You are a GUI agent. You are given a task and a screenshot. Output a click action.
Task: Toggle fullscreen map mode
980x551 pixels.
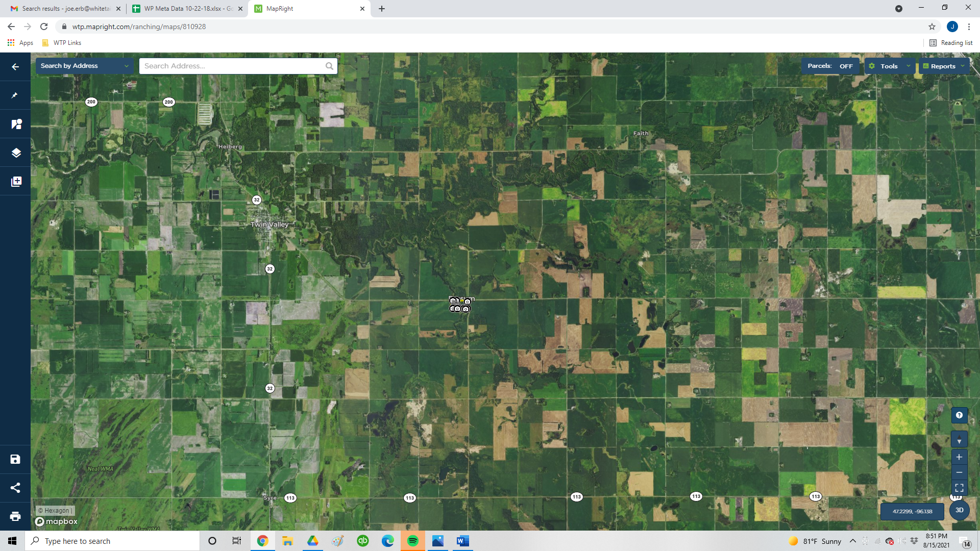pyautogui.click(x=959, y=488)
